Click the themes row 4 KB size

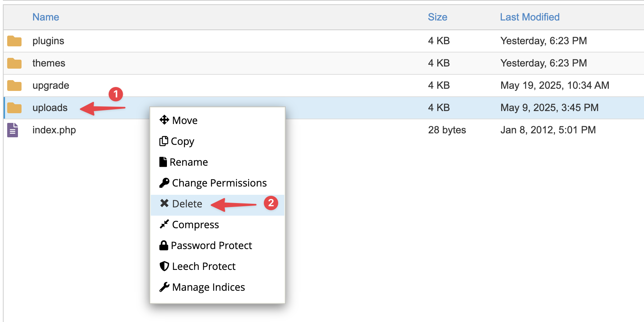coord(439,63)
